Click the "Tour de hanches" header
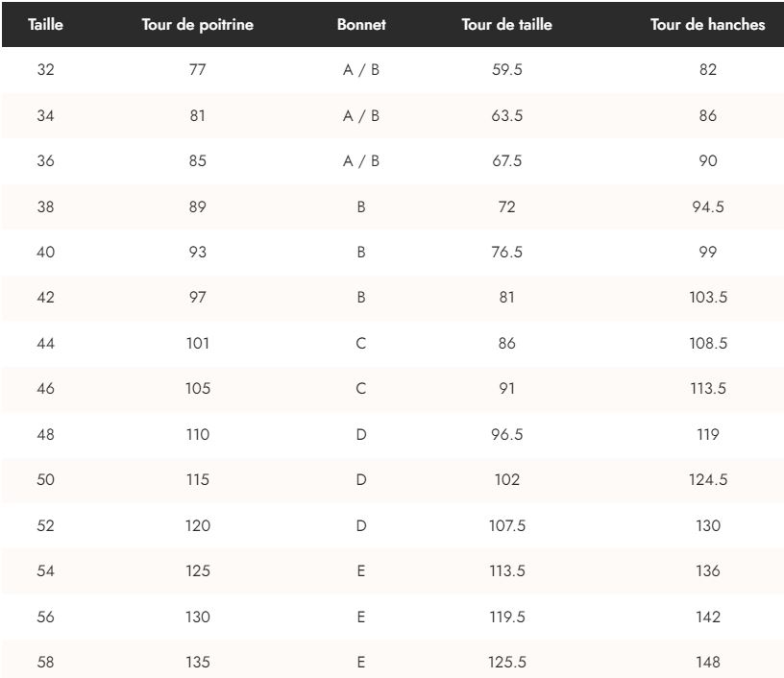The width and height of the screenshot is (784, 678). (708, 25)
